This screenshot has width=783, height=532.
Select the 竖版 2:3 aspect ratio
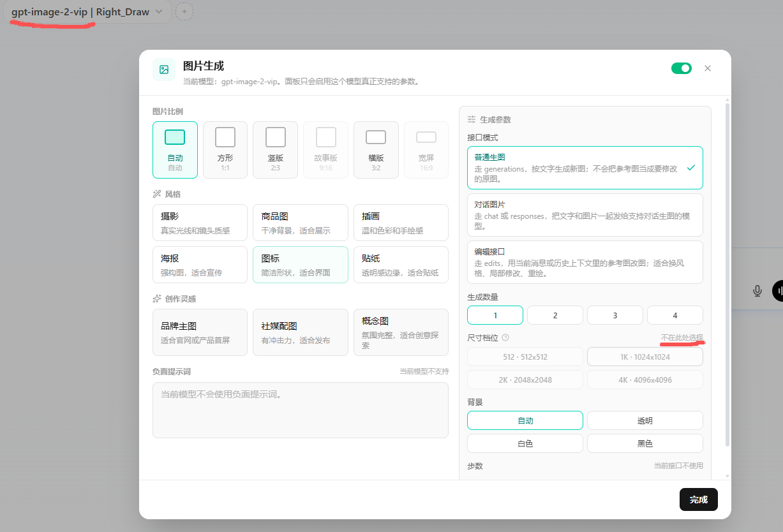[x=276, y=150]
